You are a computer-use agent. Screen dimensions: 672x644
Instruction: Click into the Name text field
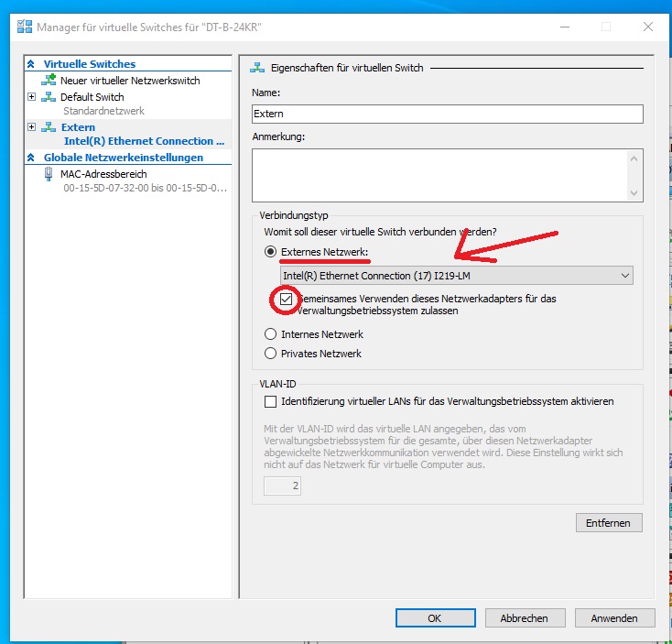point(447,114)
